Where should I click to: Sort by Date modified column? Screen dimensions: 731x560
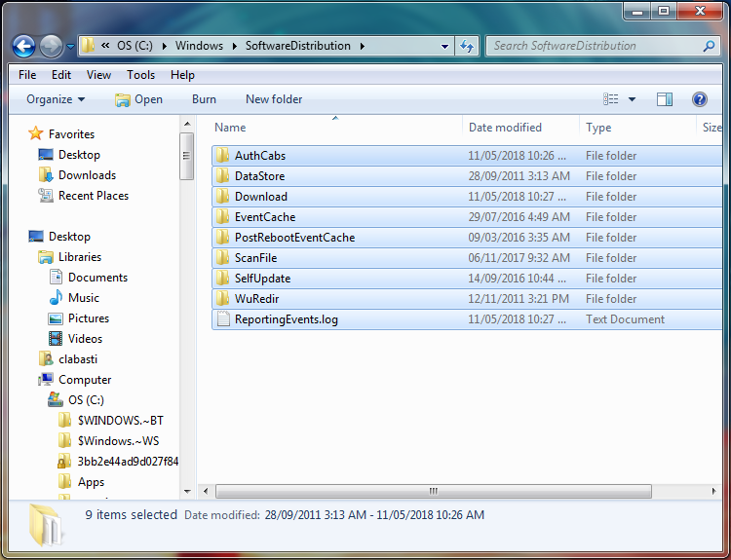(x=520, y=128)
